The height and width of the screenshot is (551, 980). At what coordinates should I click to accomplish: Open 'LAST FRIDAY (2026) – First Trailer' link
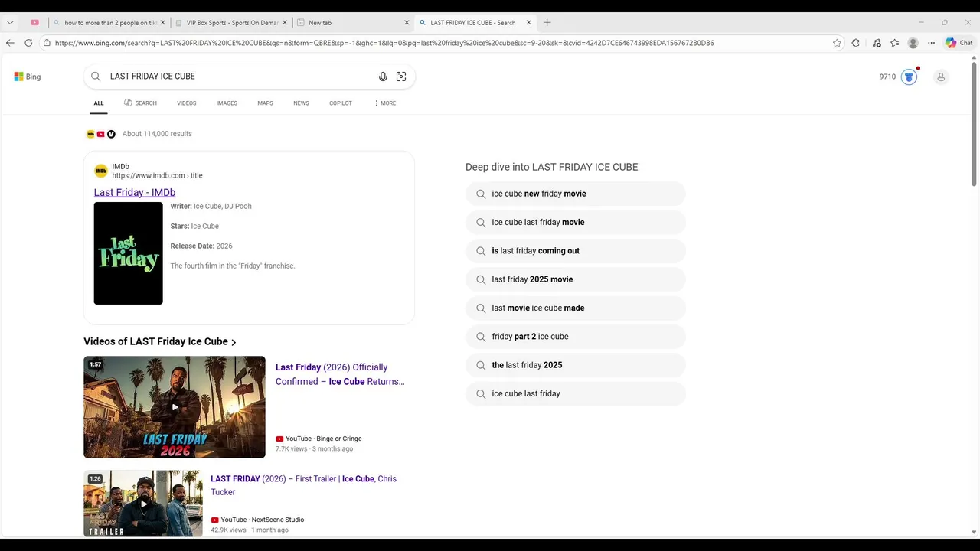[304, 485]
